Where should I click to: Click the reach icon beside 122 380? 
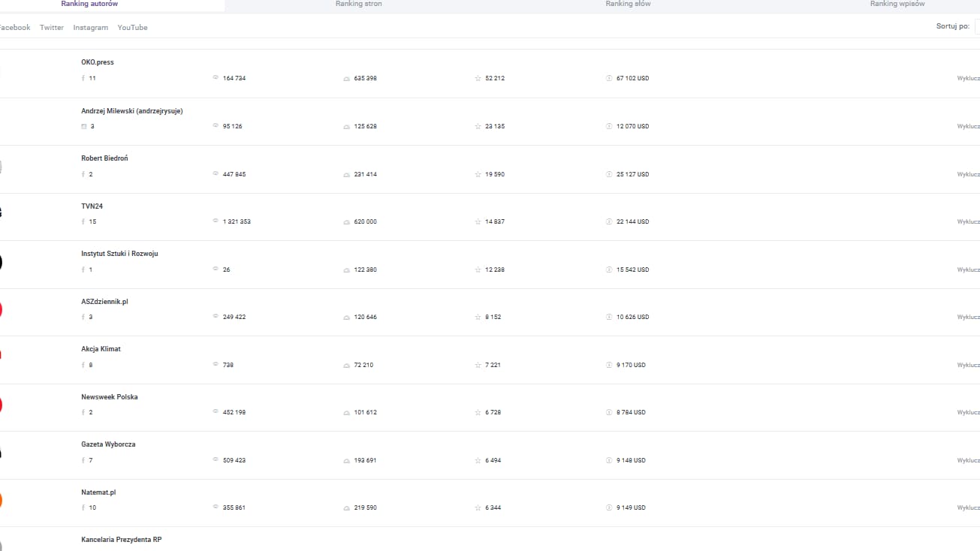coord(346,269)
